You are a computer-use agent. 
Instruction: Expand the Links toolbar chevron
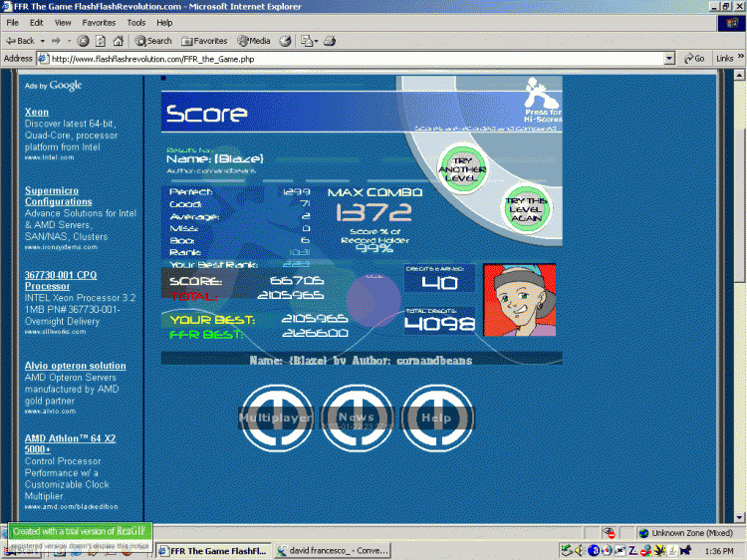[739, 59]
